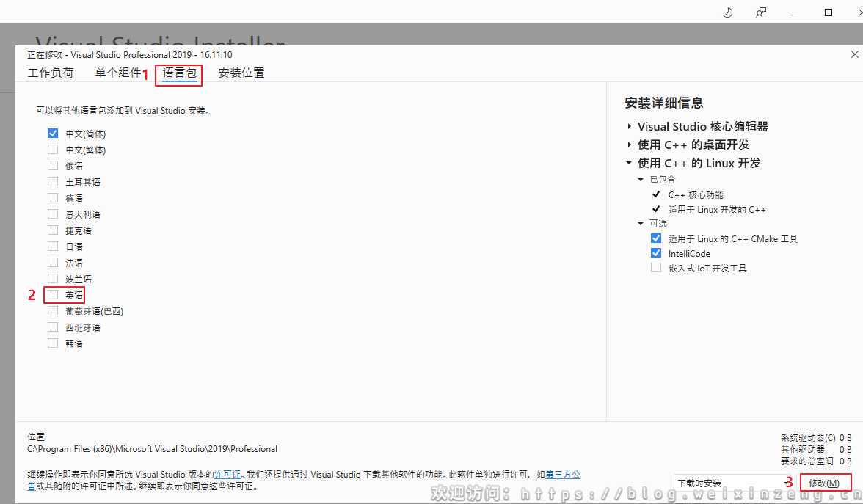
Task: Toggle dark theme with the moon icon
Action: coord(727,12)
